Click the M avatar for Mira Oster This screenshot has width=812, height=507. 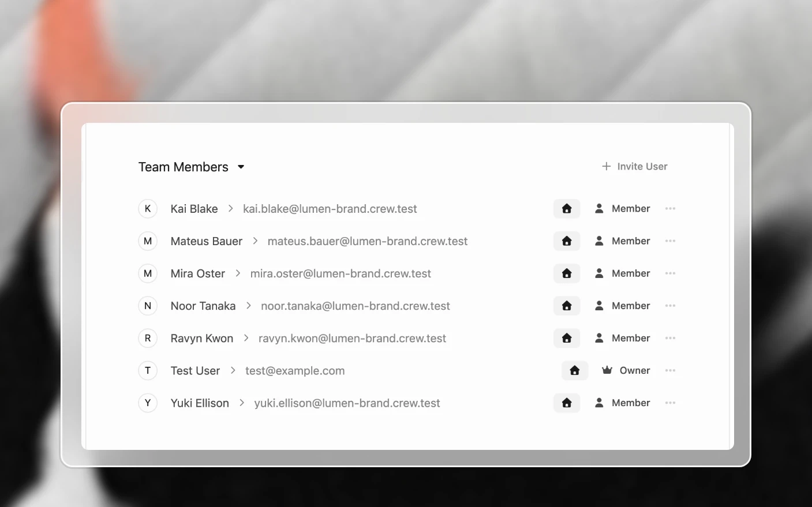[148, 273]
